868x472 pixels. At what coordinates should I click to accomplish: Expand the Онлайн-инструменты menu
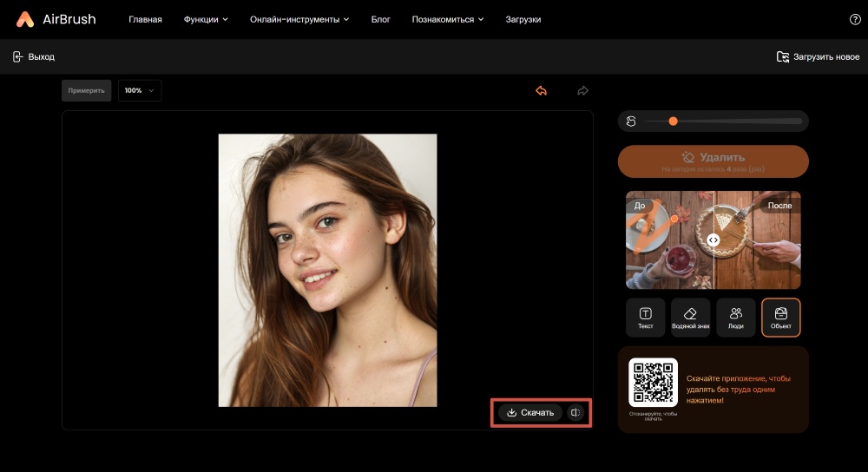coord(299,19)
